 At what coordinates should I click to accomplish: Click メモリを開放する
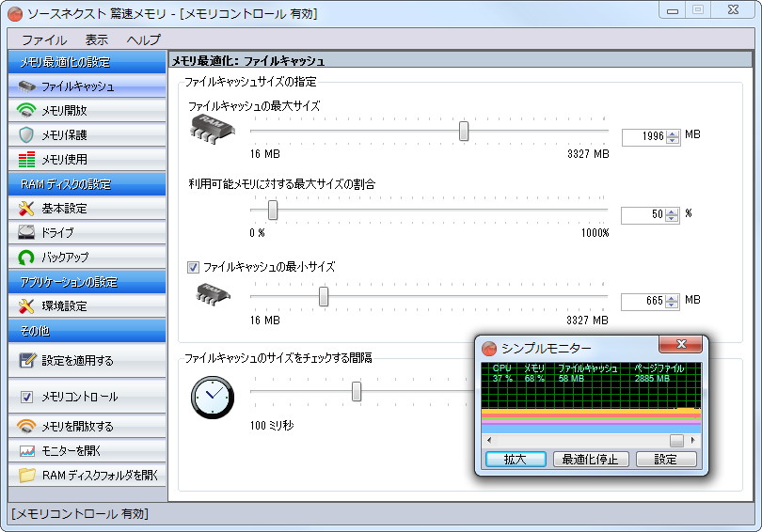pos(87,426)
